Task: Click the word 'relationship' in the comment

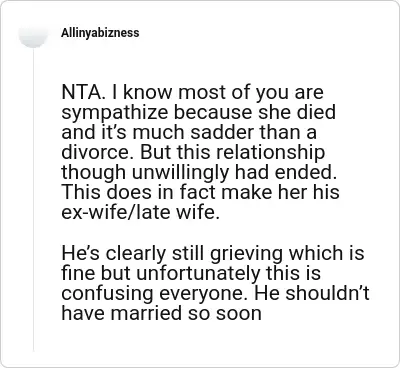Action: 270,153
